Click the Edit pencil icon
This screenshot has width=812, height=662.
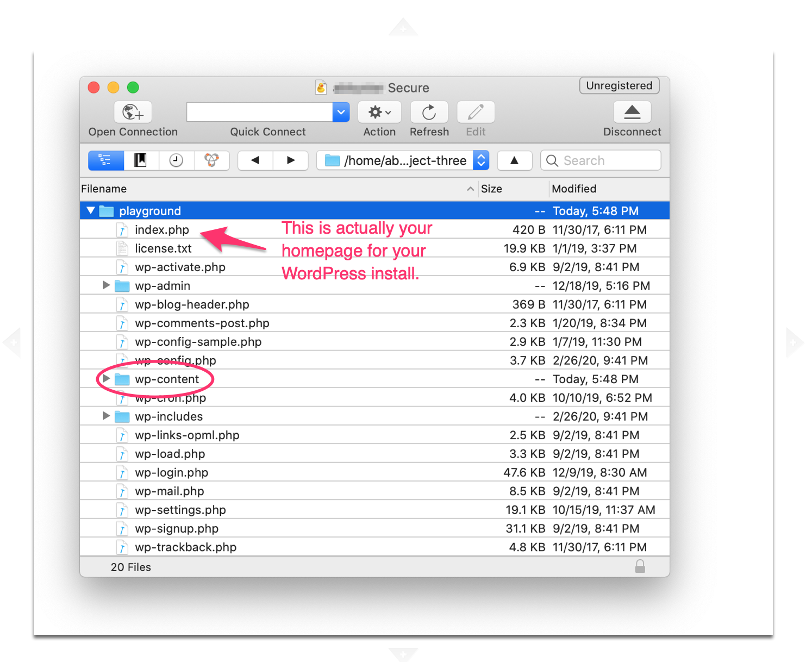coord(476,113)
